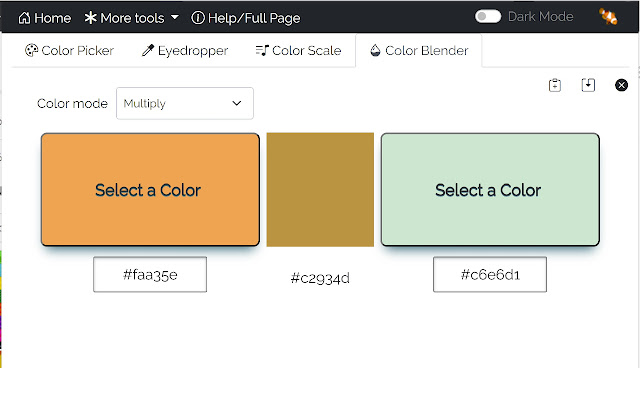This screenshot has height=400, width=640.
Task: Click the green Select a Color button
Action: [x=490, y=190]
